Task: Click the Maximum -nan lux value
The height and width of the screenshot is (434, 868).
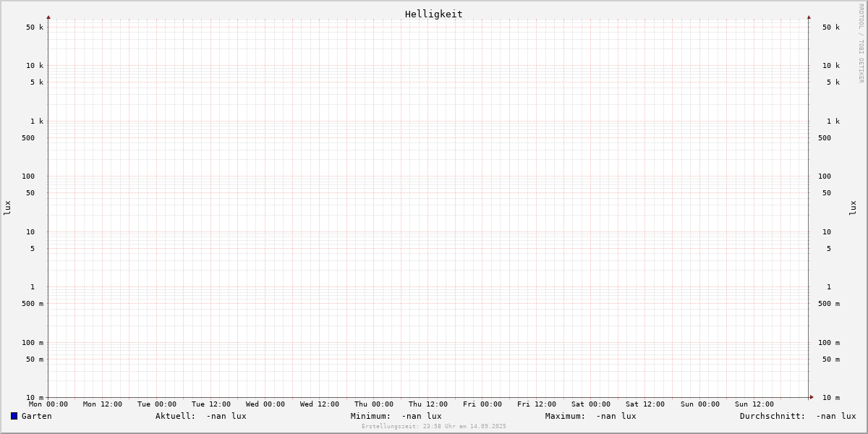Action: pos(616,416)
